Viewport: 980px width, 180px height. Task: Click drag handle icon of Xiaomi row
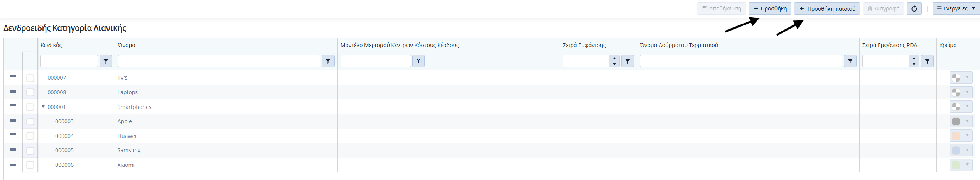point(13,165)
